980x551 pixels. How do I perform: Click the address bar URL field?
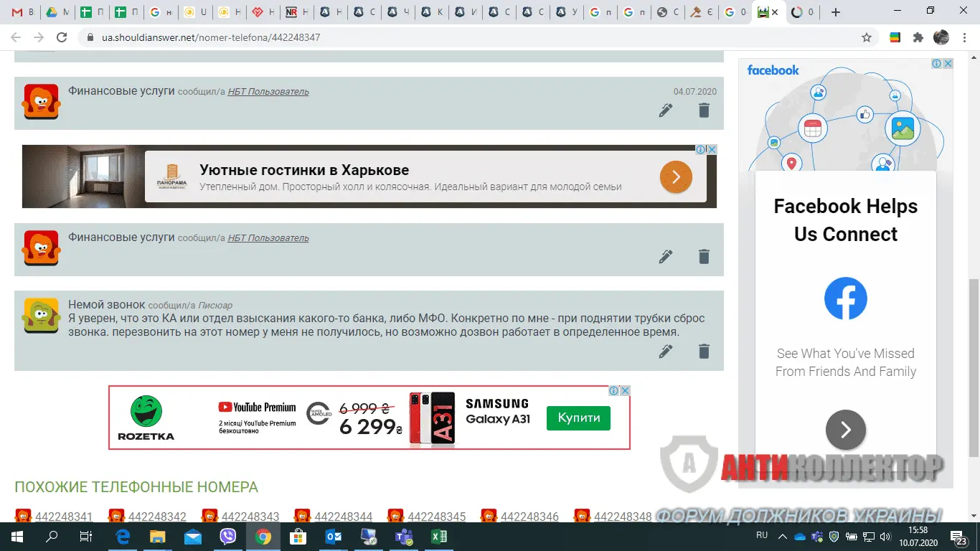pyautogui.click(x=466, y=37)
